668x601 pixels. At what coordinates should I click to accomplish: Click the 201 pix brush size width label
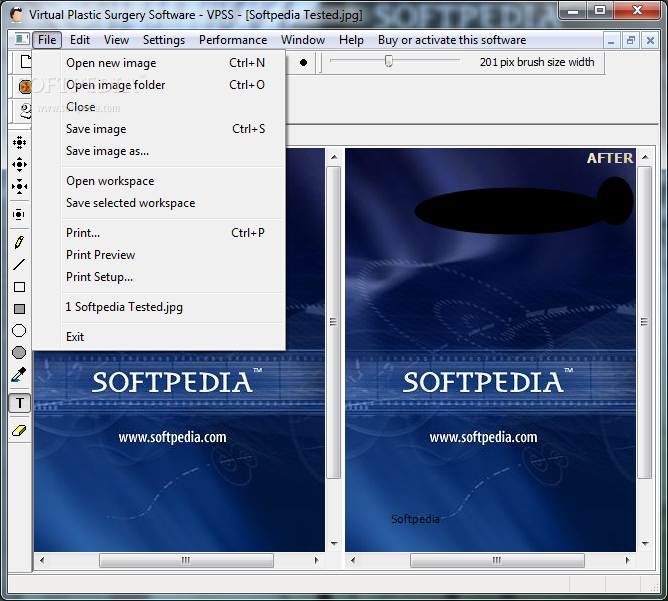537,62
